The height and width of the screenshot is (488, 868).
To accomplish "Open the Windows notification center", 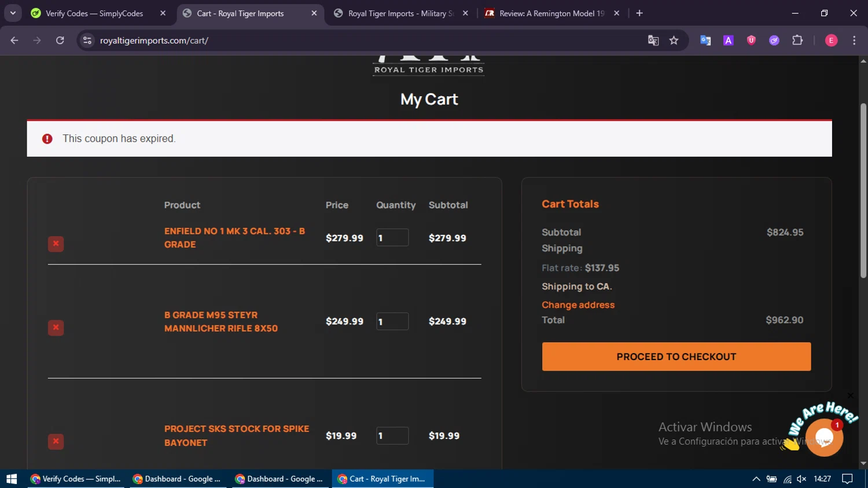I will pyautogui.click(x=848, y=479).
